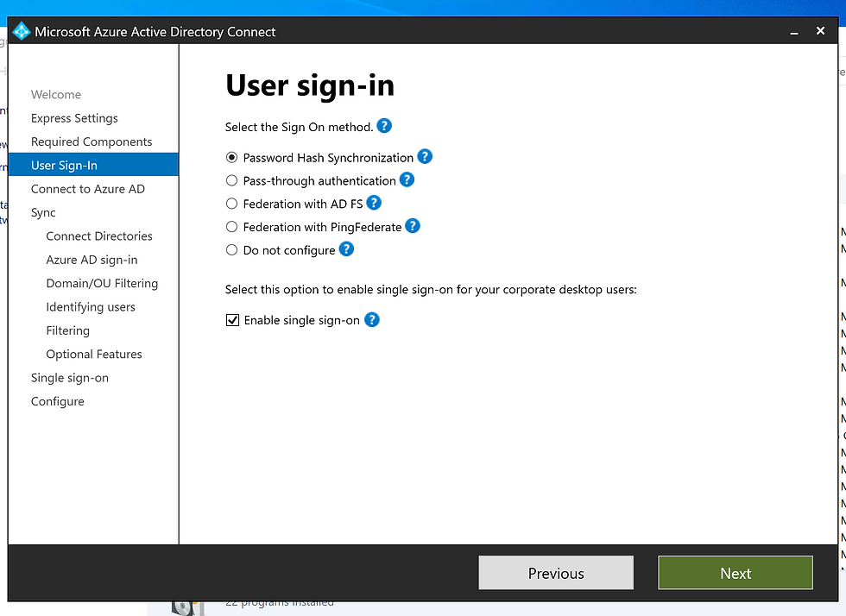Open Azure AD sign-in sub-step
846x616 pixels.
coord(92,260)
